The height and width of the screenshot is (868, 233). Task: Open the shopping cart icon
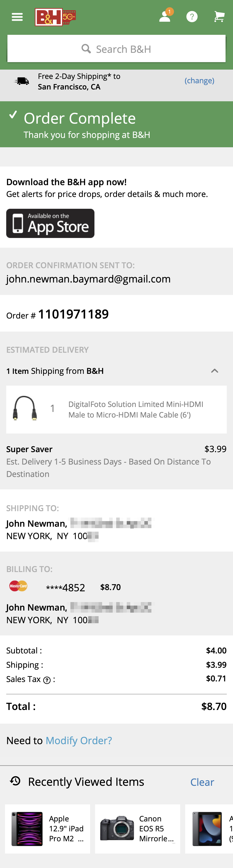click(219, 16)
